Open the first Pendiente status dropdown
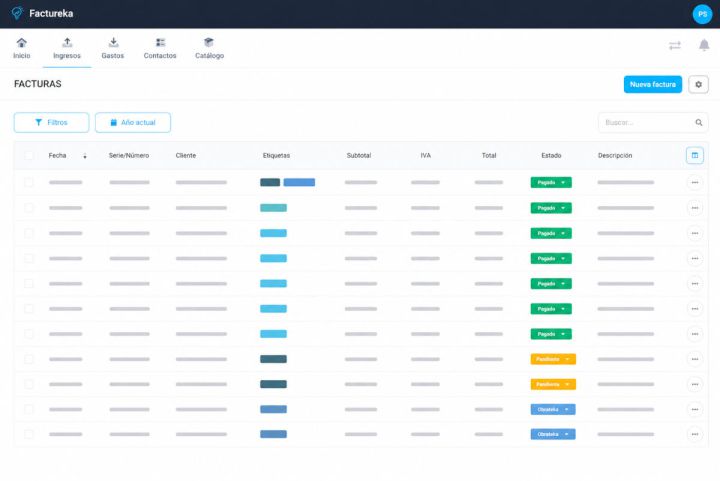 553,359
